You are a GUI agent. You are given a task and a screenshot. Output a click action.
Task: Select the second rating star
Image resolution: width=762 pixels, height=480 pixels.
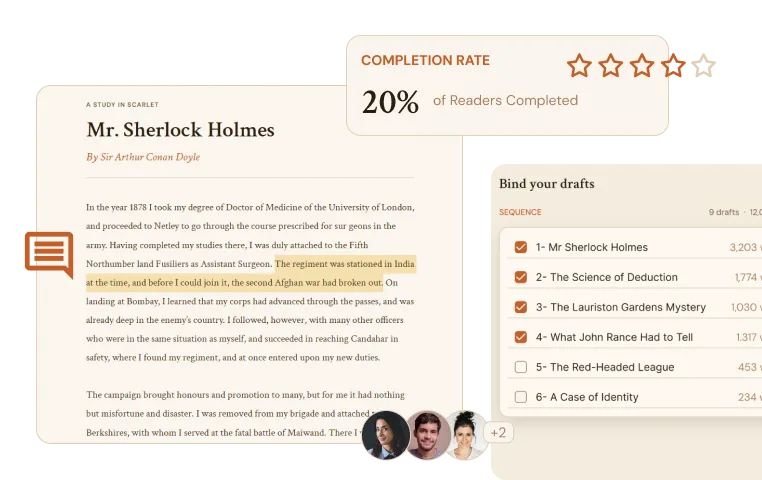point(610,66)
